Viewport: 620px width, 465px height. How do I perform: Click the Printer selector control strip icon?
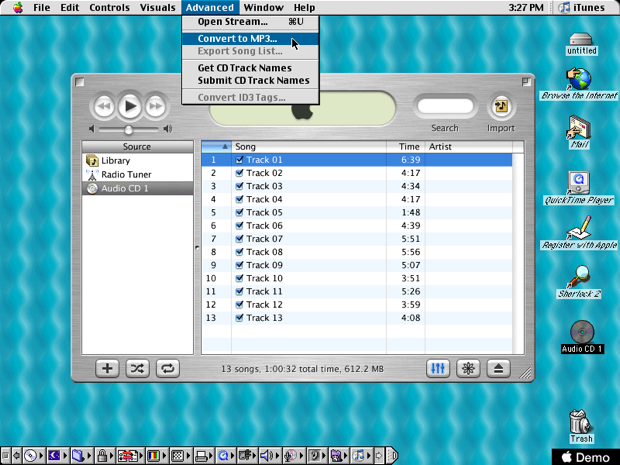[201, 456]
